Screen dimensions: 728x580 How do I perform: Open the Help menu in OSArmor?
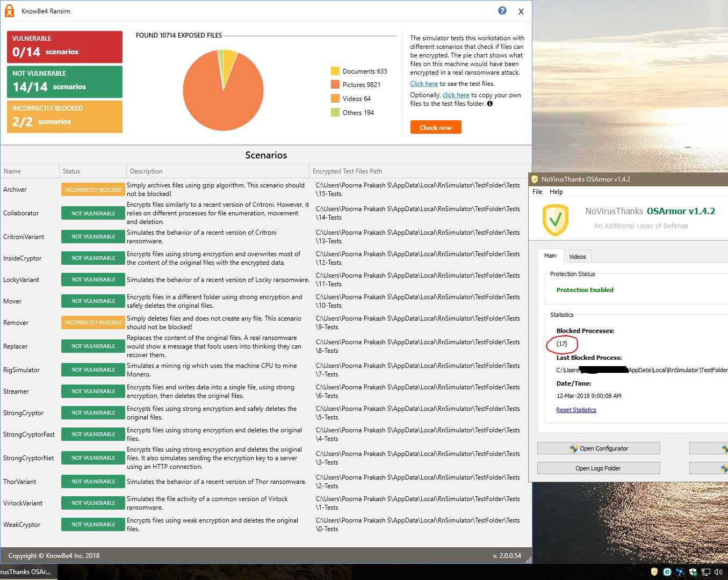[556, 192]
